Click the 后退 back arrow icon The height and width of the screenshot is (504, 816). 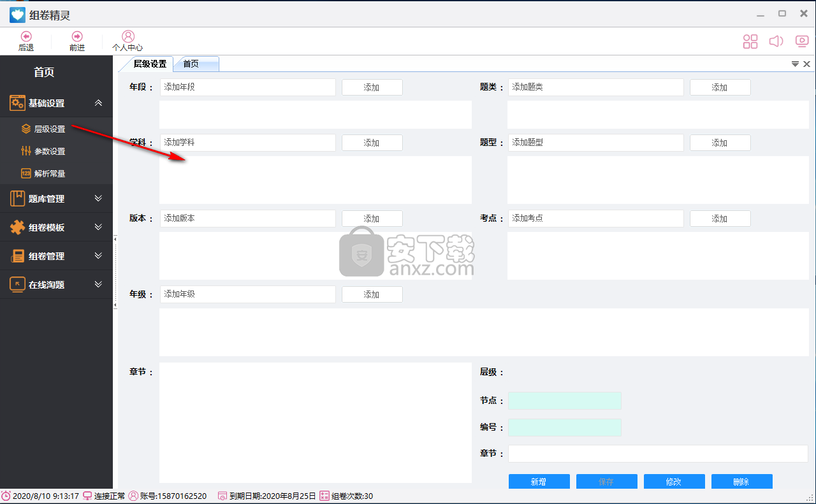pos(26,36)
